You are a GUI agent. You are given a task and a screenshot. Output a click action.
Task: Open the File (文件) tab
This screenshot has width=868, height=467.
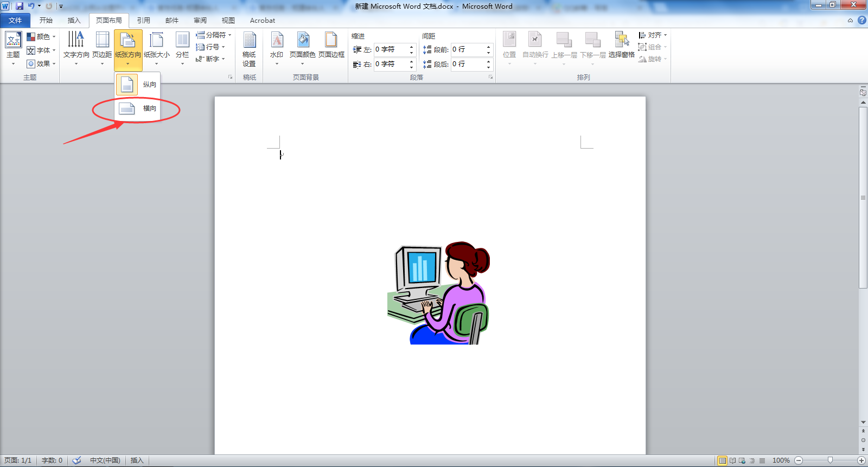(15, 20)
